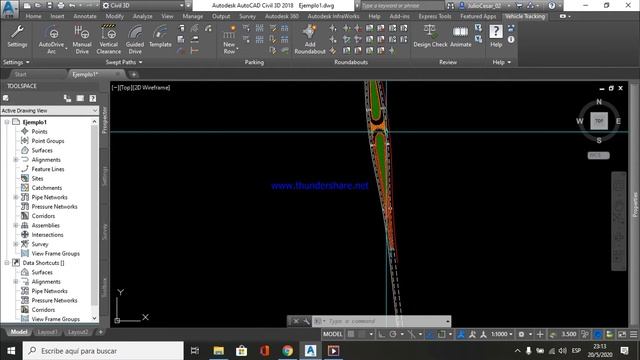Toggle MODEL space button in status bar
The height and width of the screenshot is (360, 640).
pyautogui.click(x=333, y=334)
